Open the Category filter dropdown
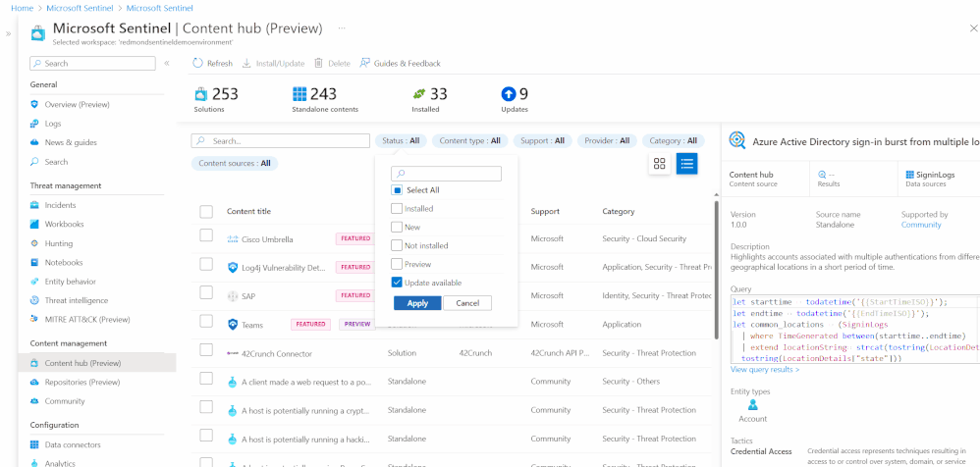Viewport: 980px width, 467px height. [x=673, y=141]
